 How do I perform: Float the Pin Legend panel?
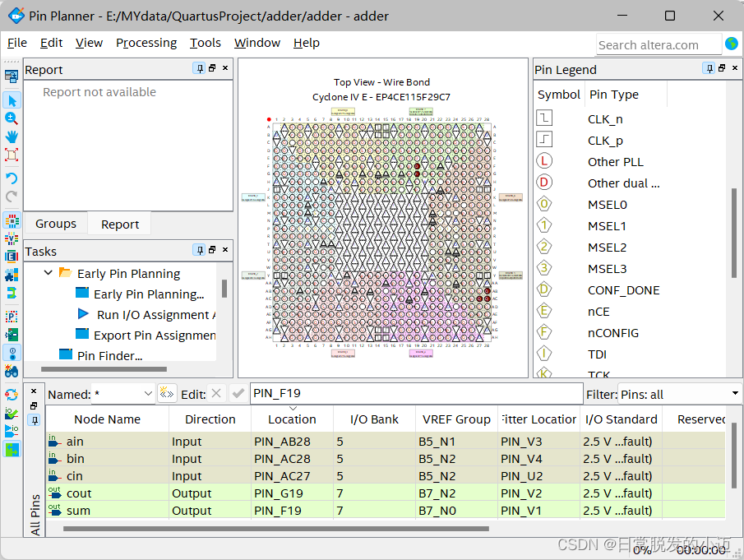click(x=722, y=68)
